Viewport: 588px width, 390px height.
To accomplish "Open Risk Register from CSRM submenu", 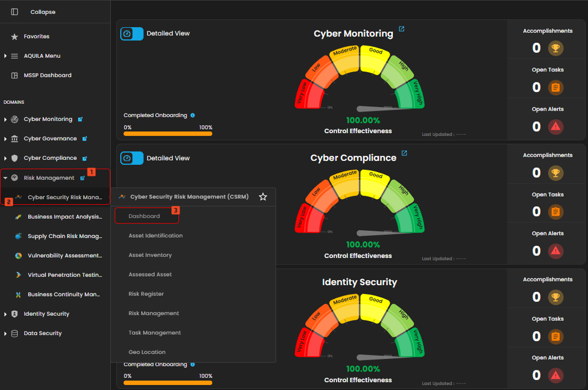I will coord(146,294).
